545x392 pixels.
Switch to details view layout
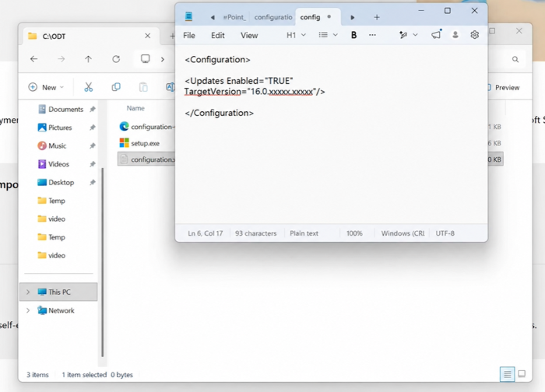coord(507,374)
